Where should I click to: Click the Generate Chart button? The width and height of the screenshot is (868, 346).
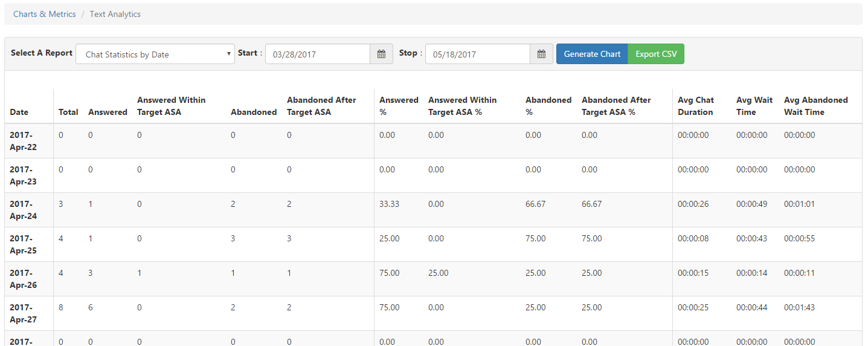[592, 54]
